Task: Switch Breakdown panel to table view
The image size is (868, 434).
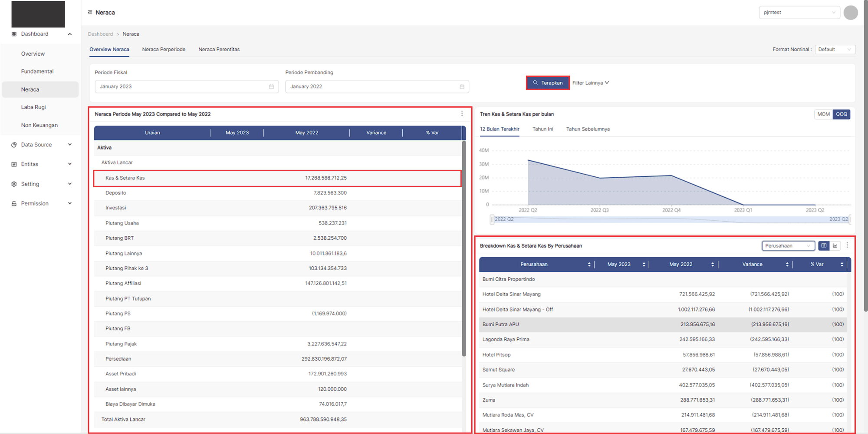Action: point(824,246)
